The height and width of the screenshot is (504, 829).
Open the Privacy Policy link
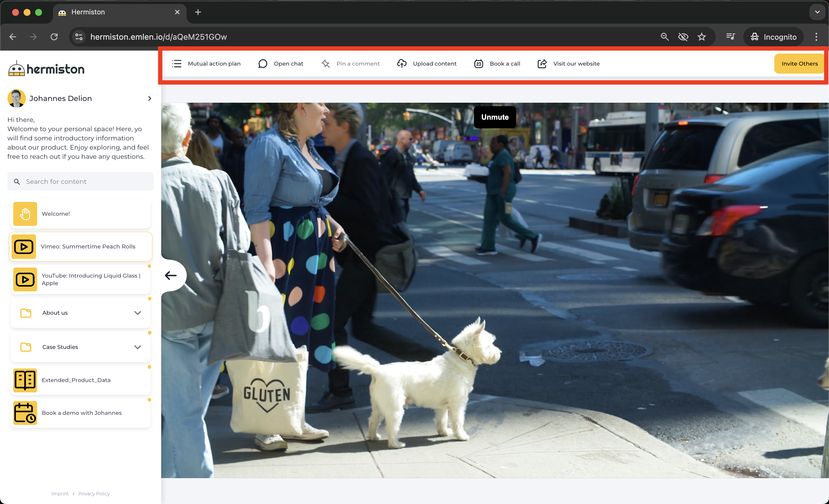pyautogui.click(x=94, y=494)
